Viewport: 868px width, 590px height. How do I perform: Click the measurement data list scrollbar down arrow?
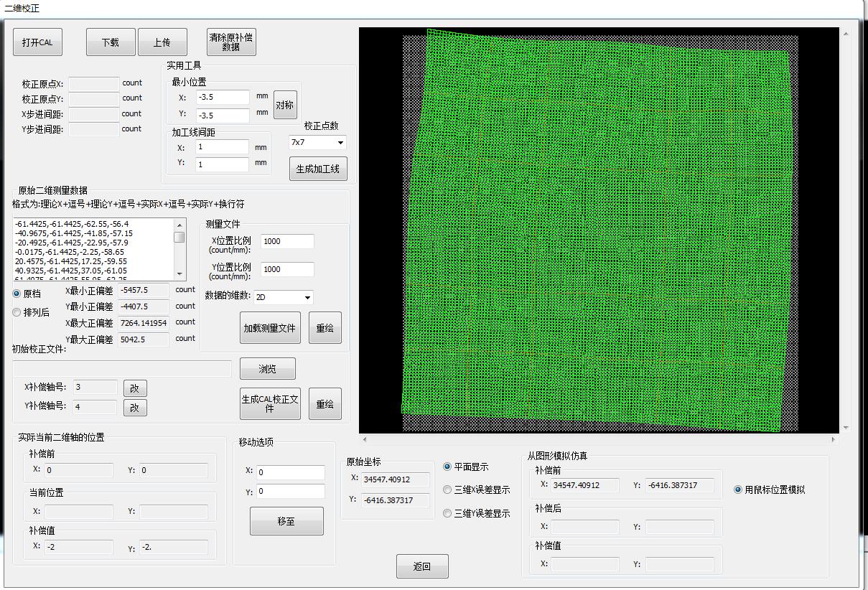point(179,275)
